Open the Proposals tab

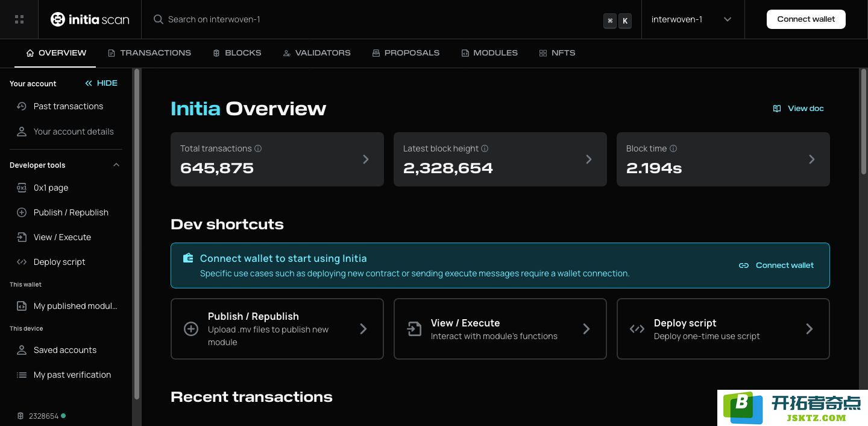(x=406, y=53)
